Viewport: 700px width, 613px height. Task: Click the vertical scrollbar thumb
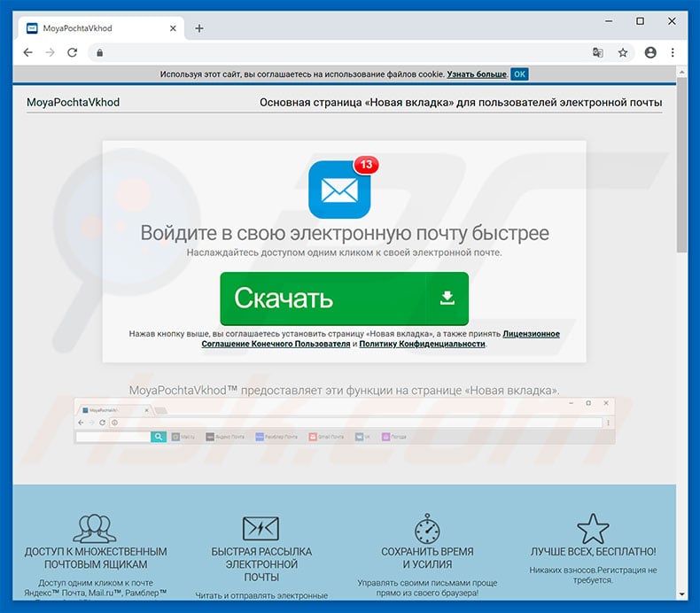681,165
